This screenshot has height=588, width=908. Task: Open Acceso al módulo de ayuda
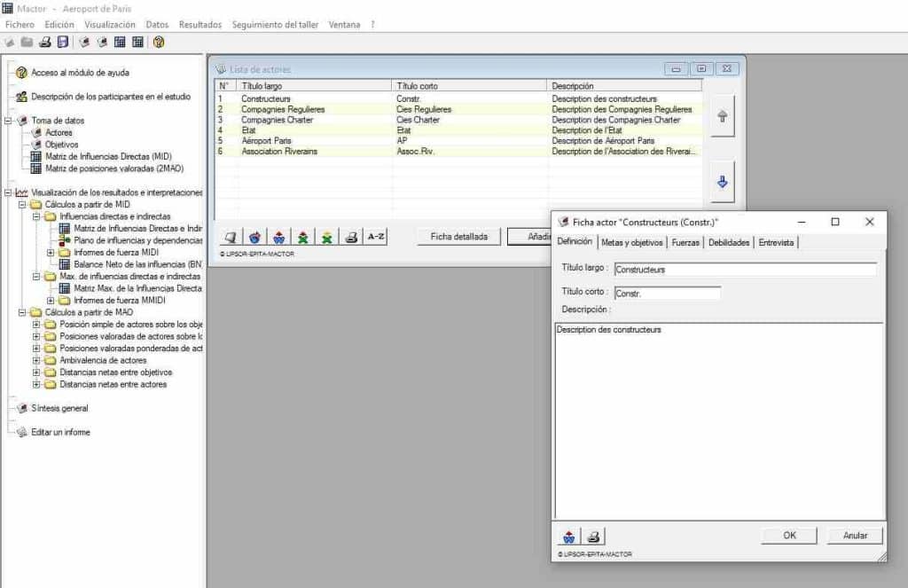click(x=80, y=73)
